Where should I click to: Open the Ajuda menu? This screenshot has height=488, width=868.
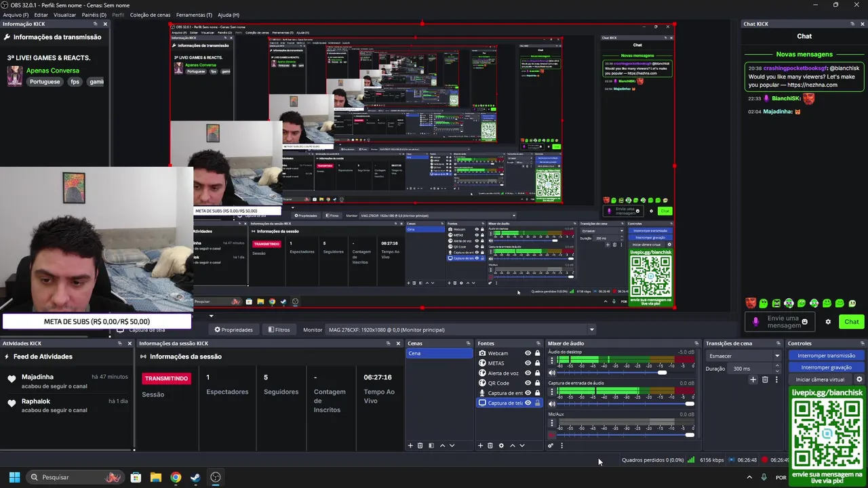pos(229,15)
